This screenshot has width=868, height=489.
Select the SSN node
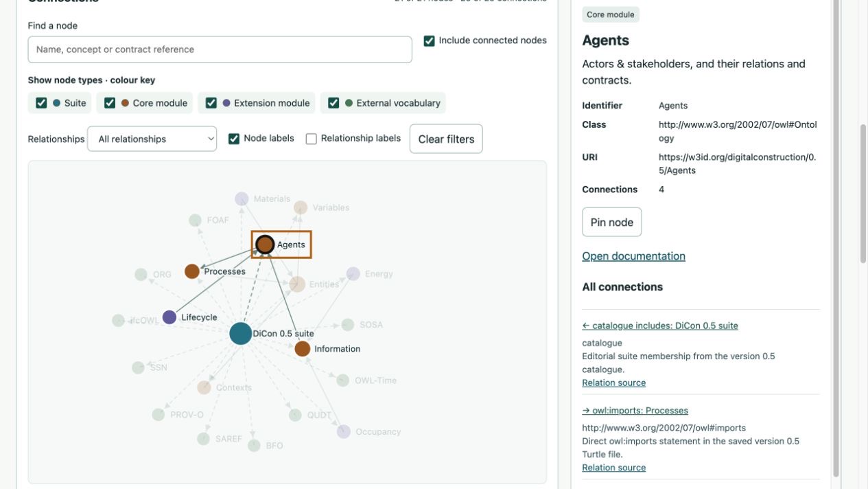pos(138,367)
